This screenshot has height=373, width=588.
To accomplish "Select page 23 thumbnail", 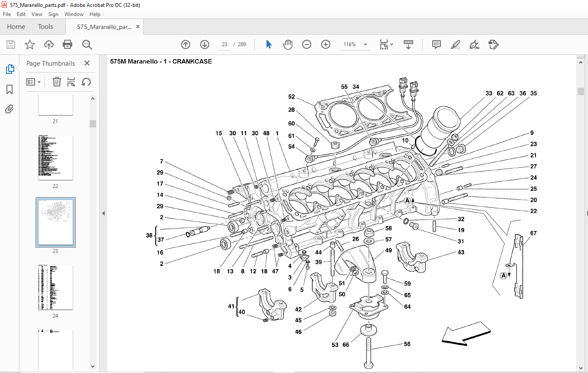I will 55,222.
